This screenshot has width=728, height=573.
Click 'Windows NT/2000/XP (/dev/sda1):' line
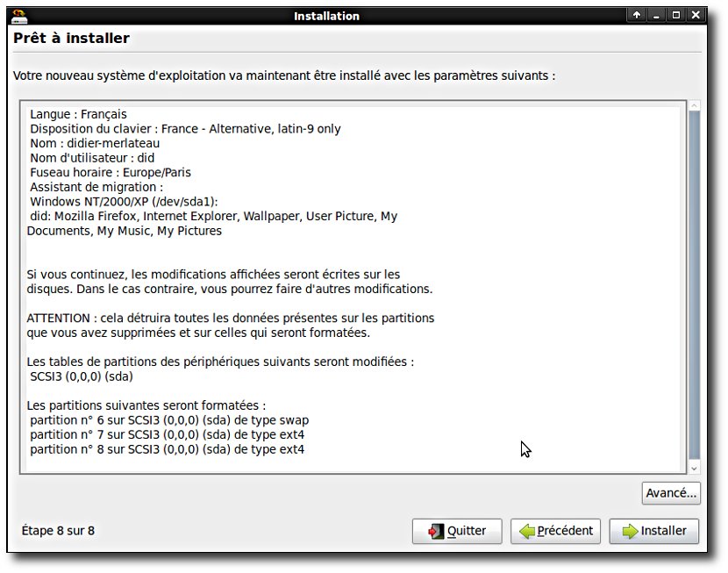point(124,202)
